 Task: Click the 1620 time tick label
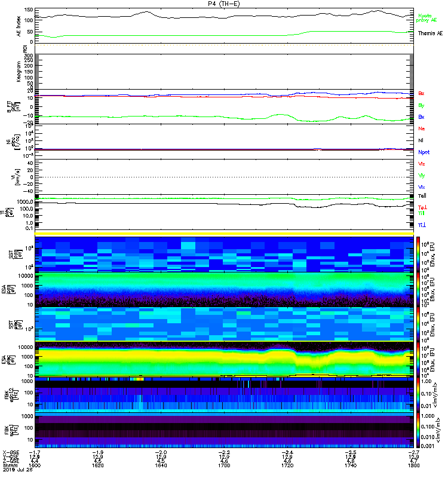[x=97, y=465]
